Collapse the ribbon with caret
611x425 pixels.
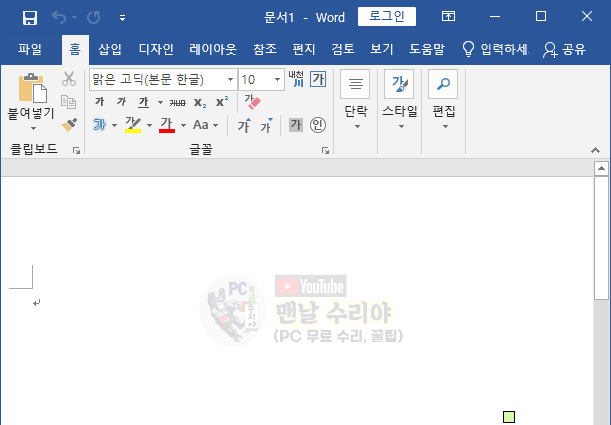coord(595,150)
